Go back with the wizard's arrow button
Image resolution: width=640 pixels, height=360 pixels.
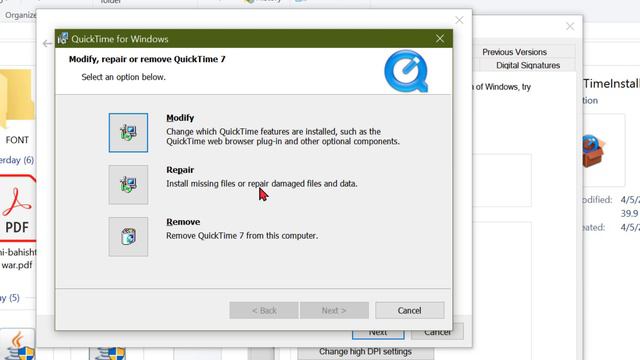click(47, 43)
